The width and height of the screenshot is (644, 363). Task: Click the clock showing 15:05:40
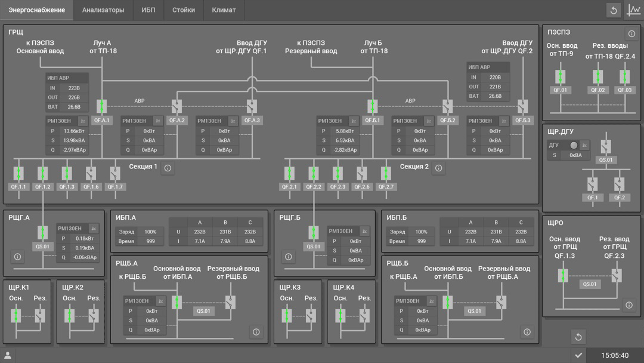[x=614, y=355]
